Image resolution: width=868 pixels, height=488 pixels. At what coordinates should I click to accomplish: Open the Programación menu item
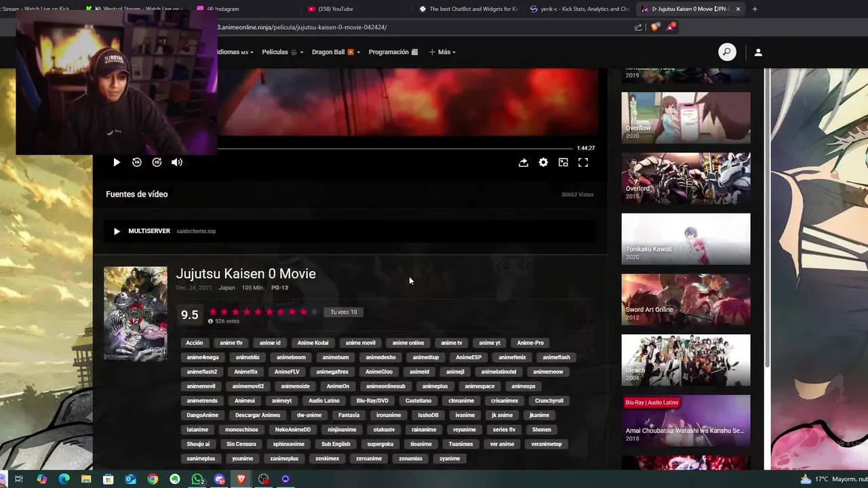click(x=393, y=52)
